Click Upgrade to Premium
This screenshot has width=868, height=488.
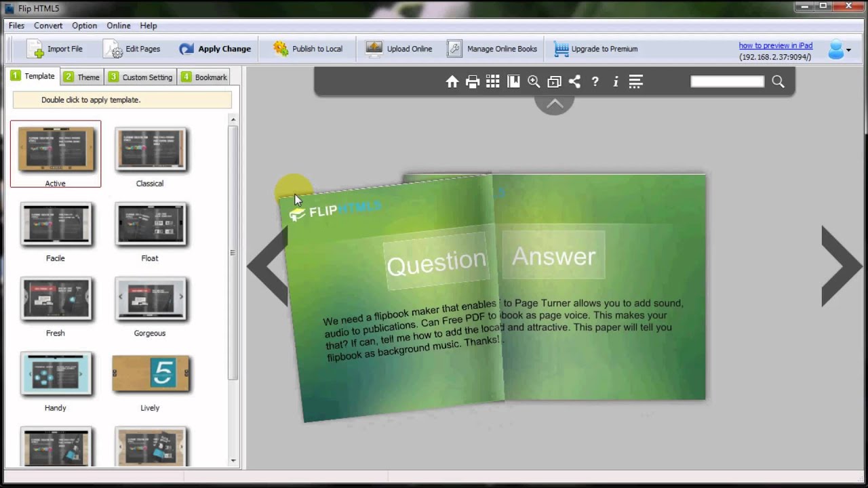(595, 49)
